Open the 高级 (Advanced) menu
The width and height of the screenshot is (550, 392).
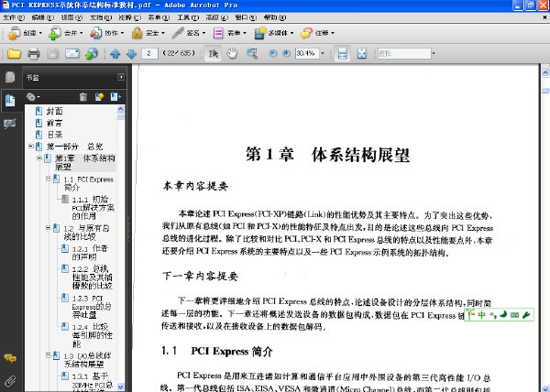pos(216,17)
